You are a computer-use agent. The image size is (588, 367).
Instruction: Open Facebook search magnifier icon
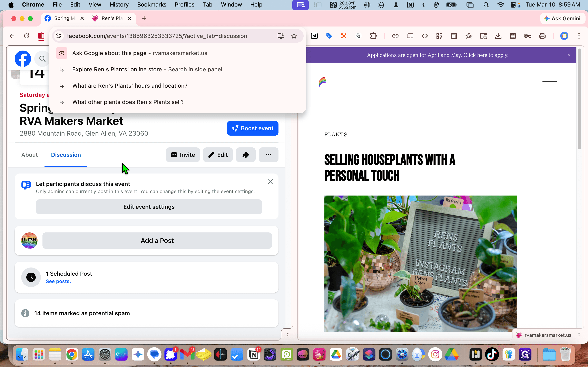[x=42, y=59]
